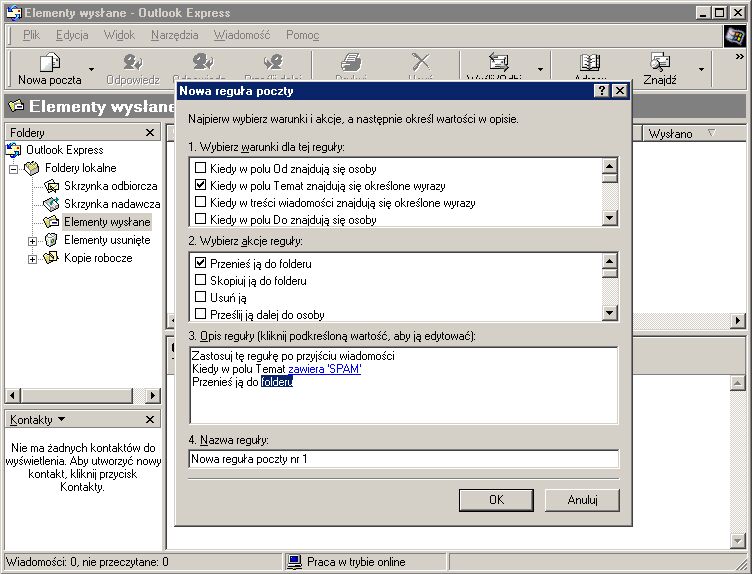
Task: Check 'Usuń ją' action
Action: (x=200, y=297)
